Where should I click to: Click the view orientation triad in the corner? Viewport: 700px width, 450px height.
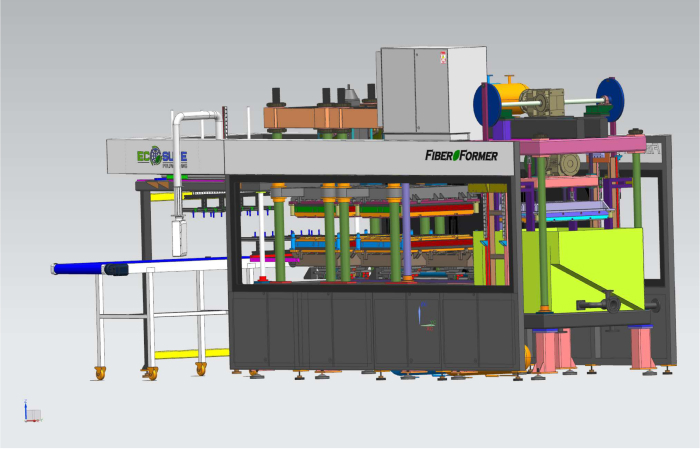(32, 411)
